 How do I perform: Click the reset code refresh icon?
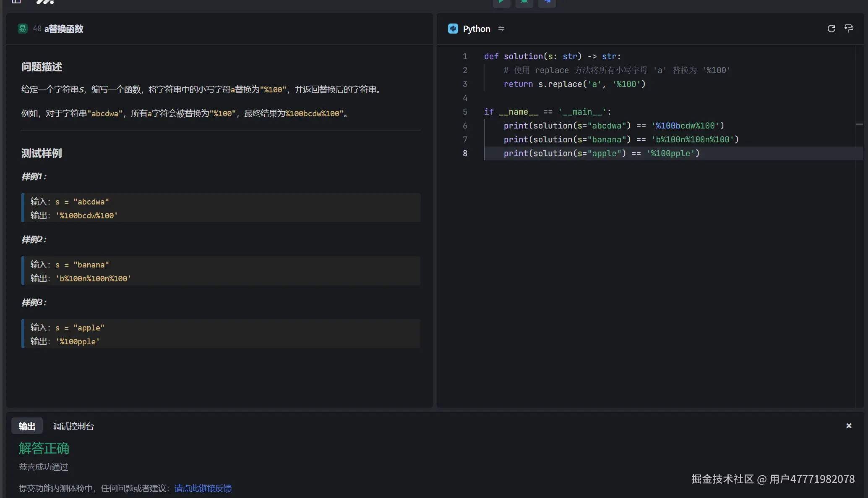(x=831, y=29)
